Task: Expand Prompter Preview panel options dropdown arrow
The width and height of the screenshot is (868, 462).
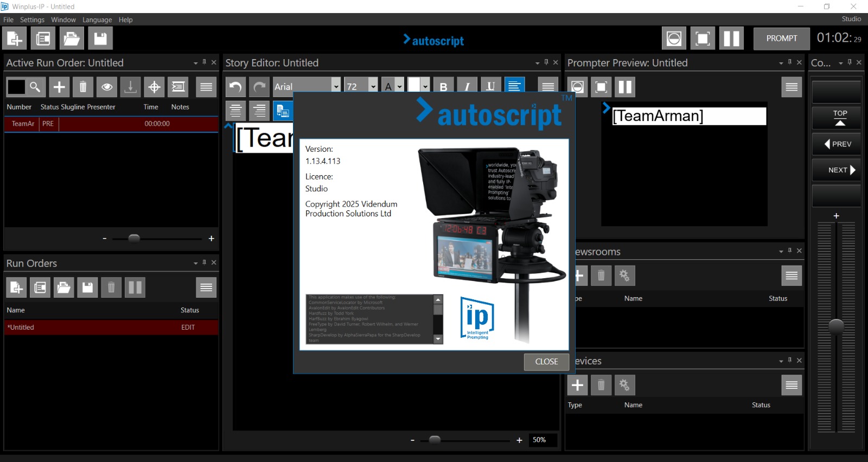Action: coord(781,63)
